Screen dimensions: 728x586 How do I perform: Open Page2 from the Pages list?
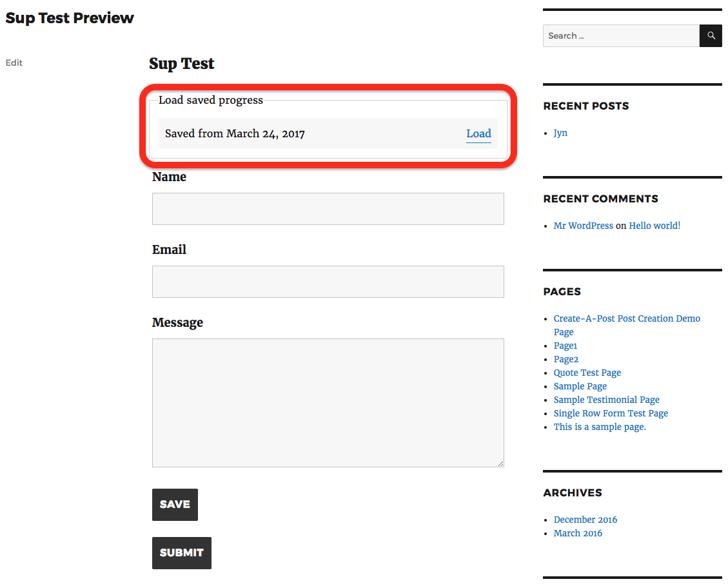[x=566, y=358]
